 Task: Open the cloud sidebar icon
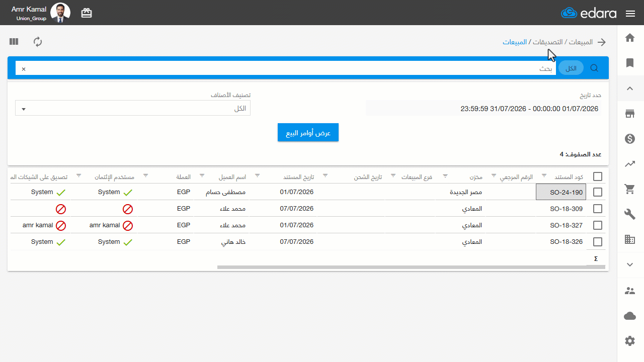tap(630, 316)
